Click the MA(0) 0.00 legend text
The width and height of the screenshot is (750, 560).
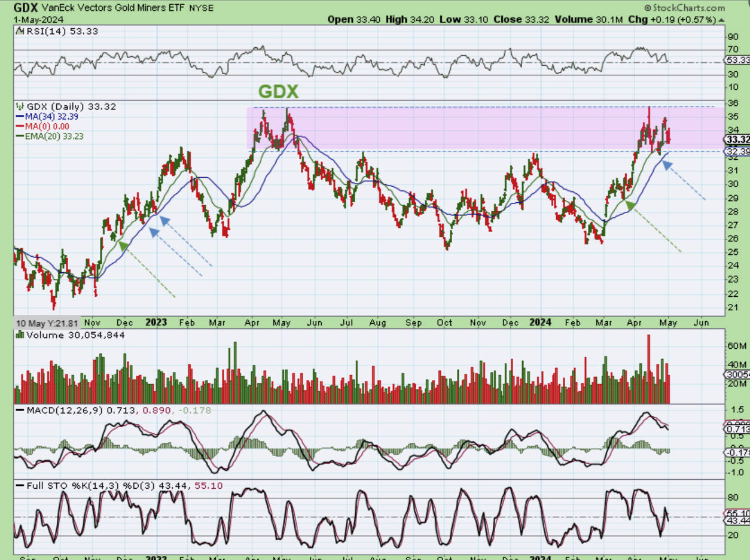(46, 126)
